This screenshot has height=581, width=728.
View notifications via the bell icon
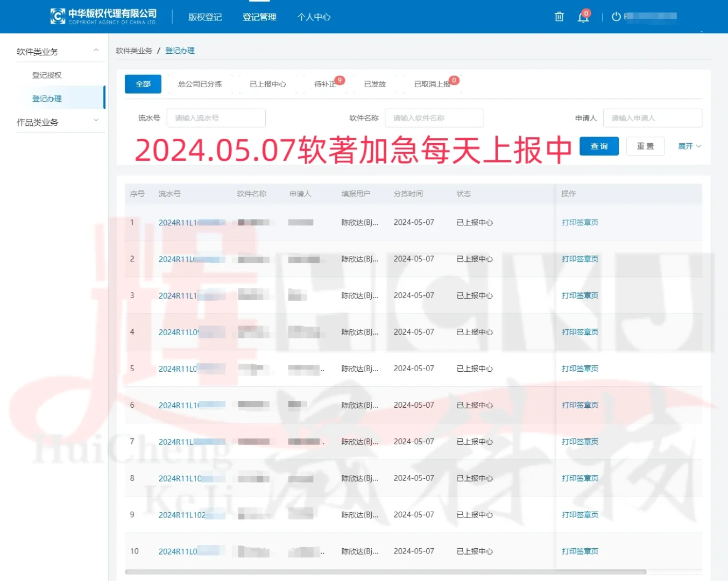click(x=583, y=17)
